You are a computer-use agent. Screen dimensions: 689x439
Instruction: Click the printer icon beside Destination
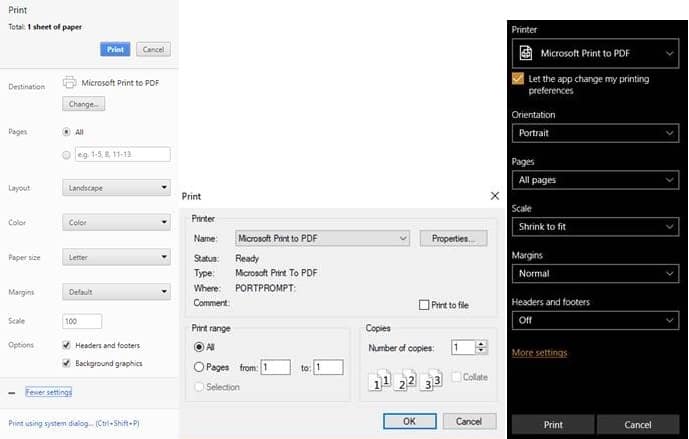pos(69,84)
